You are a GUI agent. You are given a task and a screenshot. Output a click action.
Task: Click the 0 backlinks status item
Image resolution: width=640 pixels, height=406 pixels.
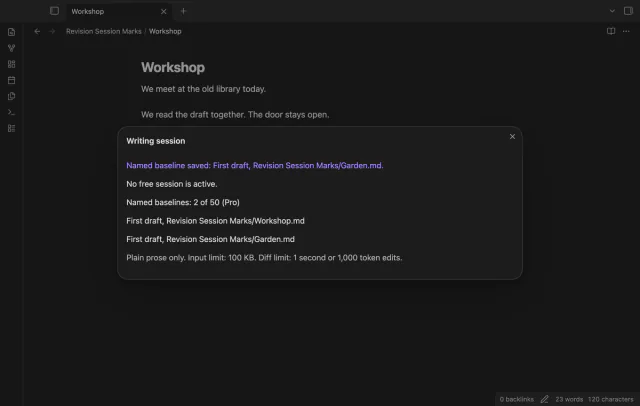pos(516,399)
